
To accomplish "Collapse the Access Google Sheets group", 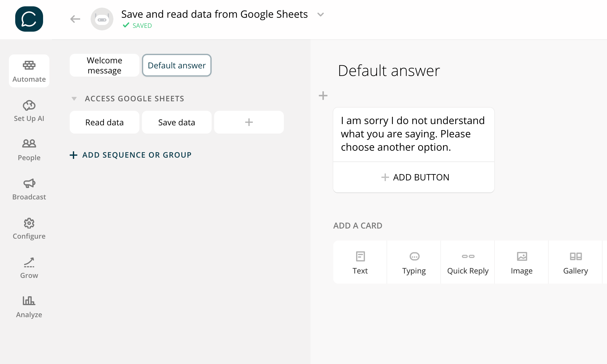I will coord(74,99).
